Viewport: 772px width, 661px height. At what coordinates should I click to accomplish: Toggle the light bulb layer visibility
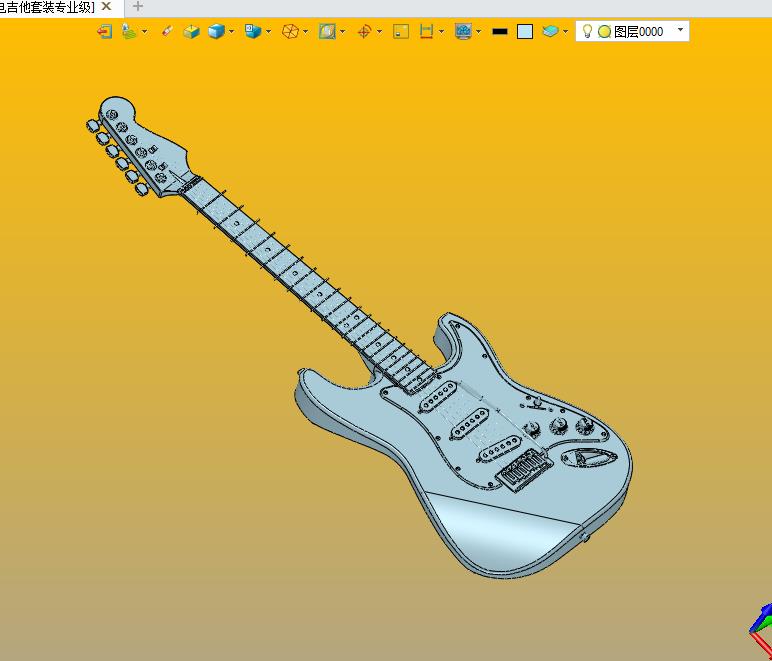[587, 31]
